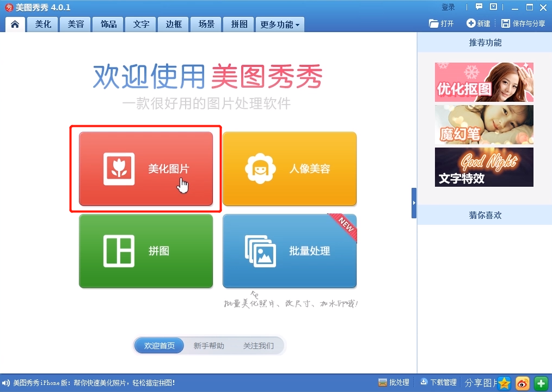The image size is (552, 392).
Task: Click the green plus icon in bottom-right corner
Action: (541, 383)
